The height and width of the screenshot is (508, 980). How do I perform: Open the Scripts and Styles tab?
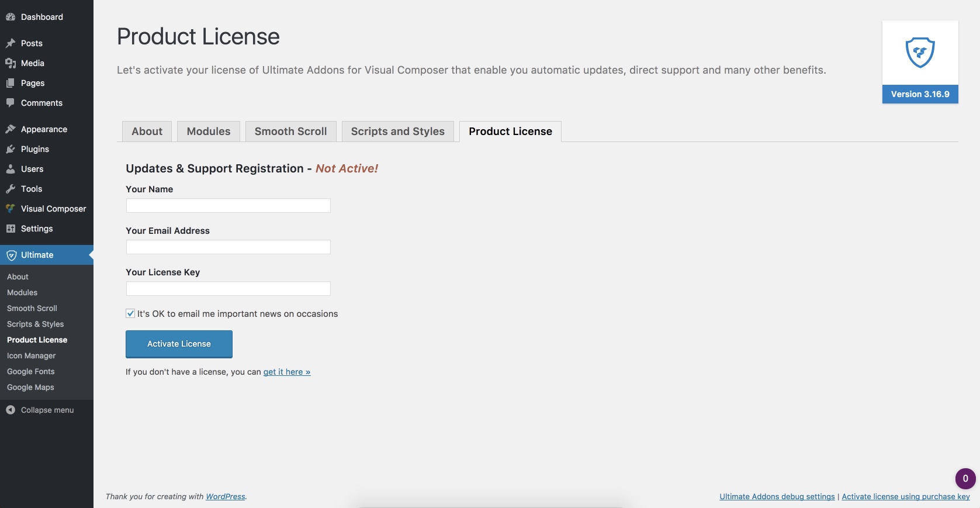(397, 132)
